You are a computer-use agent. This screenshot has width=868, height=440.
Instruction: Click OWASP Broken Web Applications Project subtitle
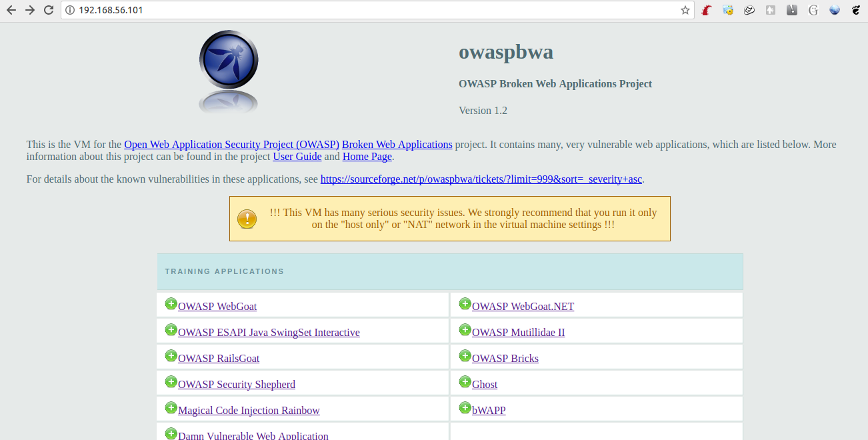coord(555,84)
